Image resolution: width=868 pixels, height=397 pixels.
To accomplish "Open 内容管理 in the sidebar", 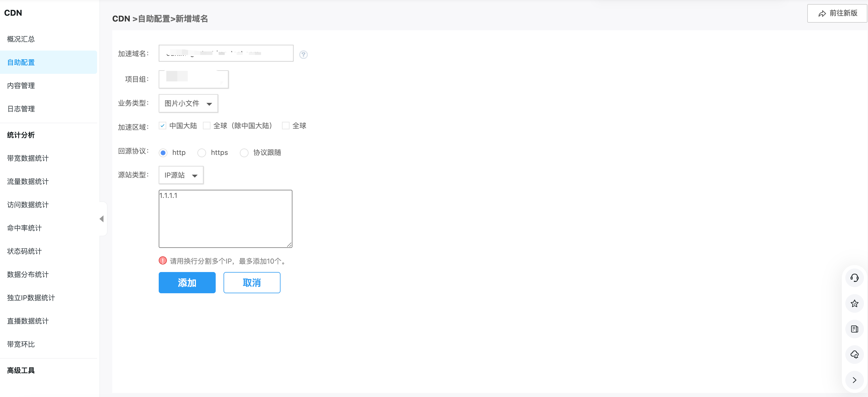I will pos(21,86).
